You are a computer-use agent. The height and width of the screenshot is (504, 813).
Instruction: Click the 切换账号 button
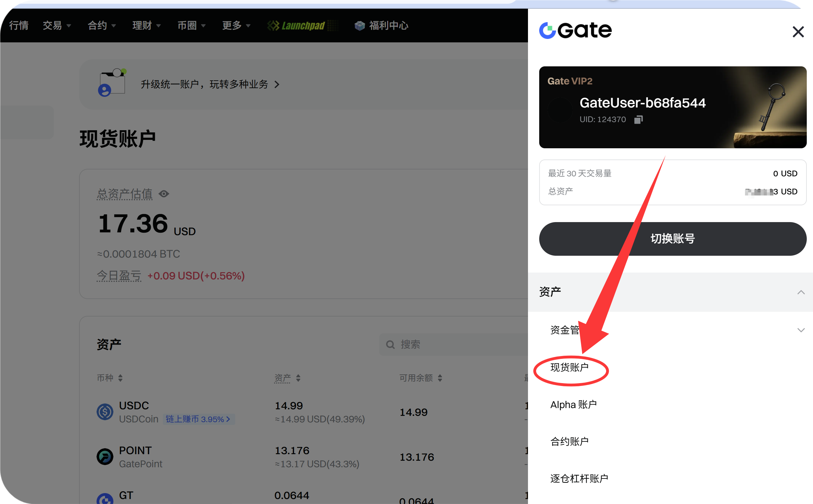(672, 239)
